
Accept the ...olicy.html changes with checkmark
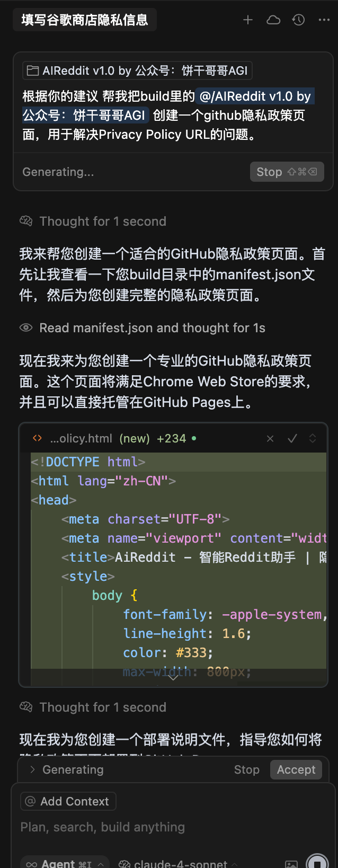(292, 439)
